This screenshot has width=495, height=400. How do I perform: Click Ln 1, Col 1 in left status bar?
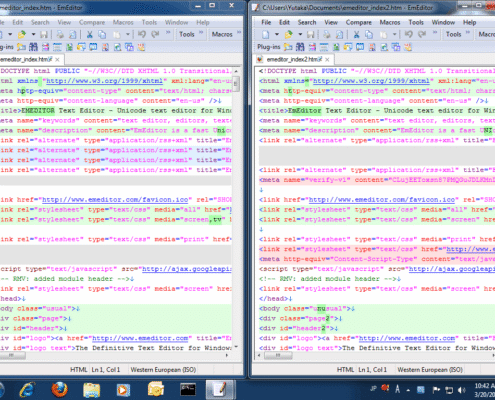[x=106, y=370]
